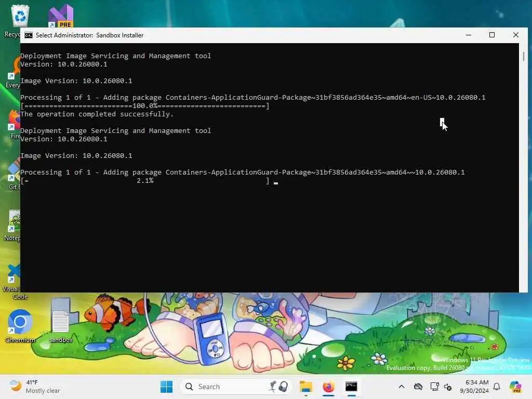
Task: Open the Everything search desktop shortcut
Action: click(13, 73)
